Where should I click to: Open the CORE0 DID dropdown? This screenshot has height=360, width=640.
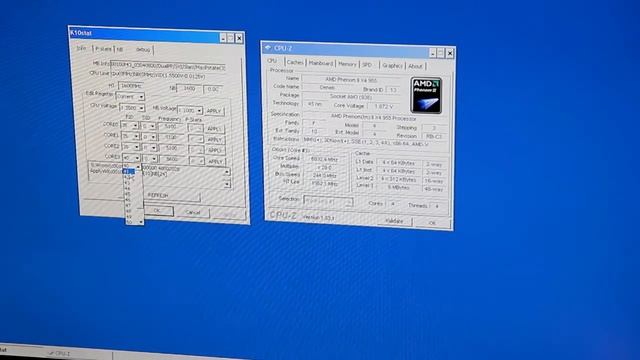(153, 126)
